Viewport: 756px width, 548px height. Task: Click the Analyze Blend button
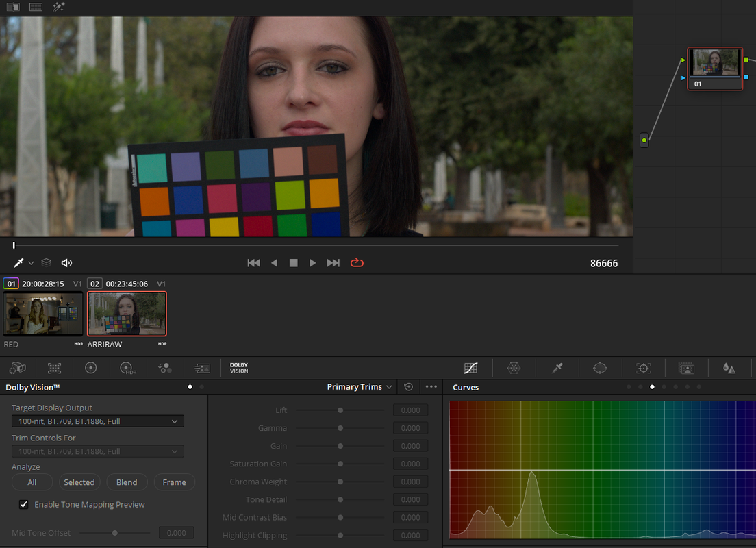pos(127,482)
